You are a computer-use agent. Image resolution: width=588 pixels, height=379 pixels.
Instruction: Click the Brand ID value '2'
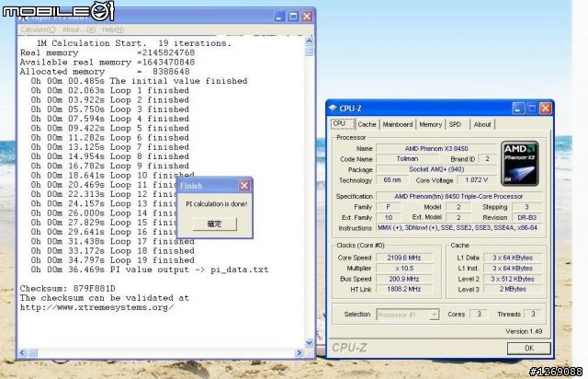487,159
